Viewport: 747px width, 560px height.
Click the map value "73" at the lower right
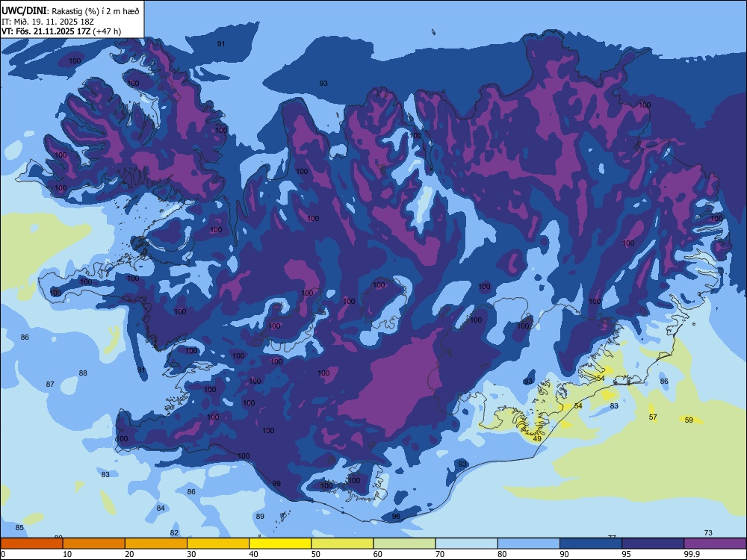click(x=708, y=533)
